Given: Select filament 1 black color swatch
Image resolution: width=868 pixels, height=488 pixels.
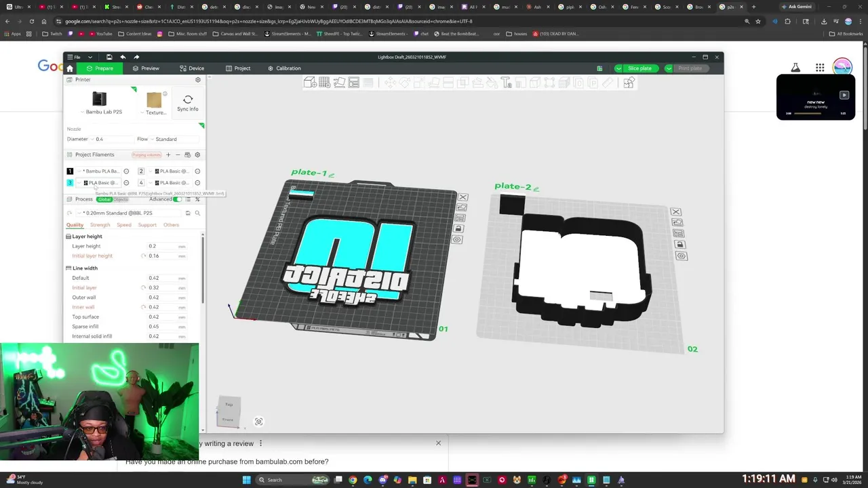Looking at the screenshot, I should [x=70, y=171].
